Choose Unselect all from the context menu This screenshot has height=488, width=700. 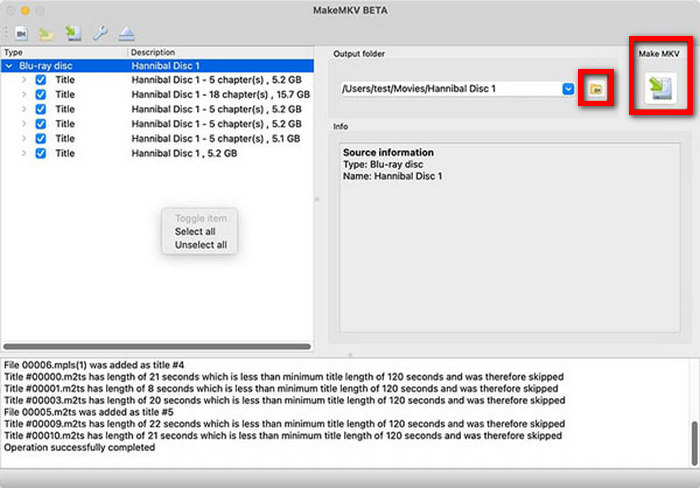coord(201,244)
